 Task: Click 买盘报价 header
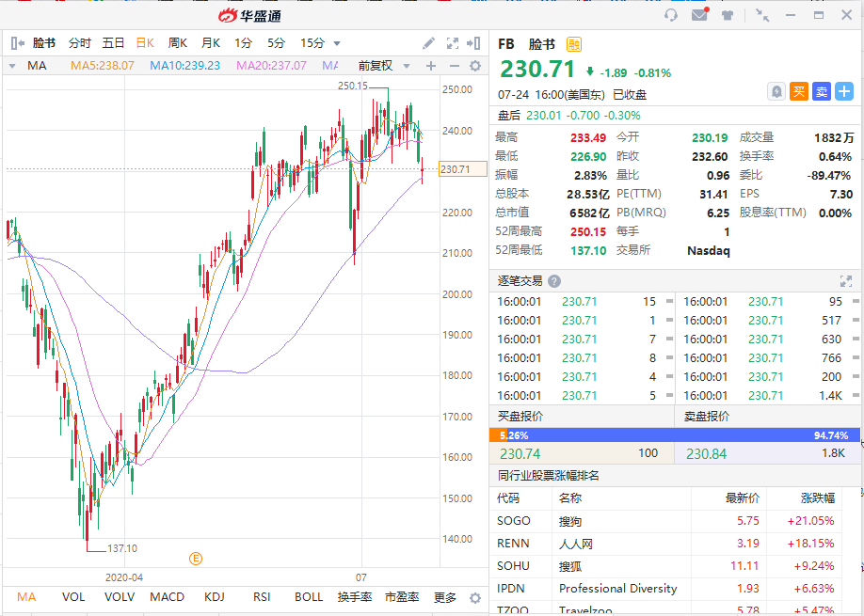pos(520,417)
